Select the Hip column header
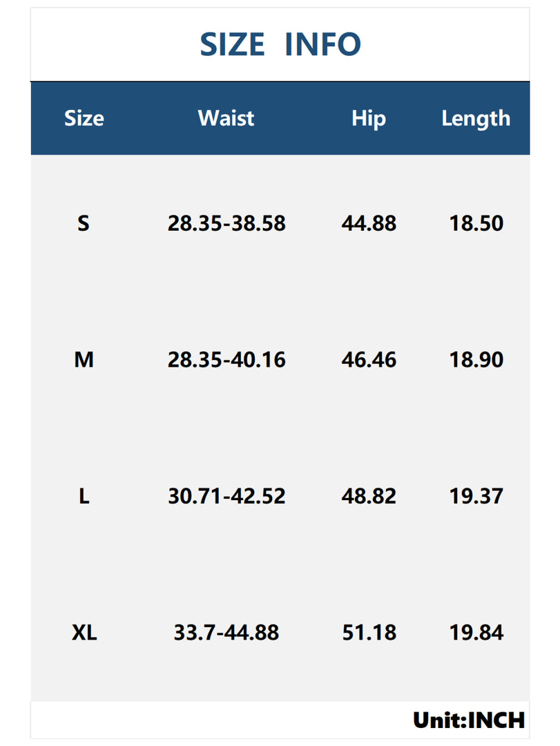Screen dimensions: 560x746 369,119
